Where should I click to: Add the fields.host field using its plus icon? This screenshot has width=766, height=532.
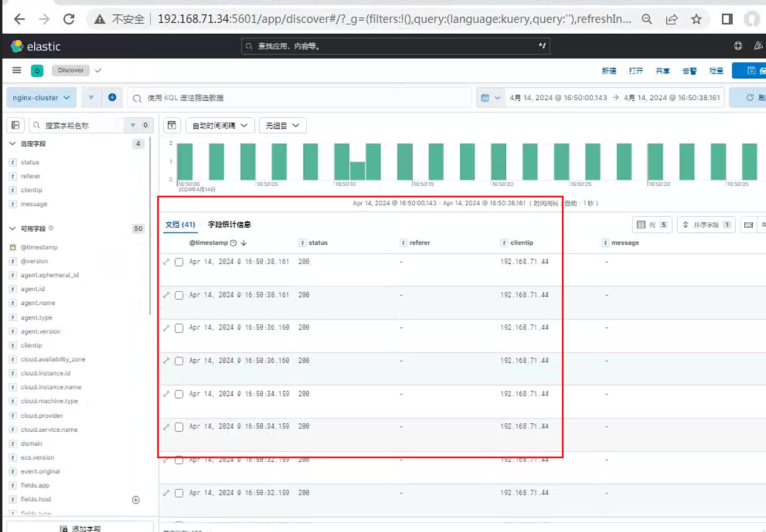[136, 499]
